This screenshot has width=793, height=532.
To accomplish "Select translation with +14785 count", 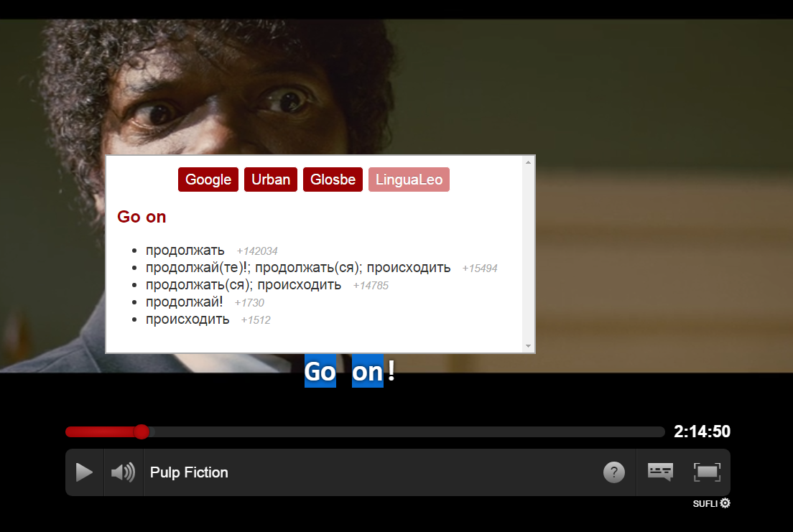I will click(x=244, y=285).
